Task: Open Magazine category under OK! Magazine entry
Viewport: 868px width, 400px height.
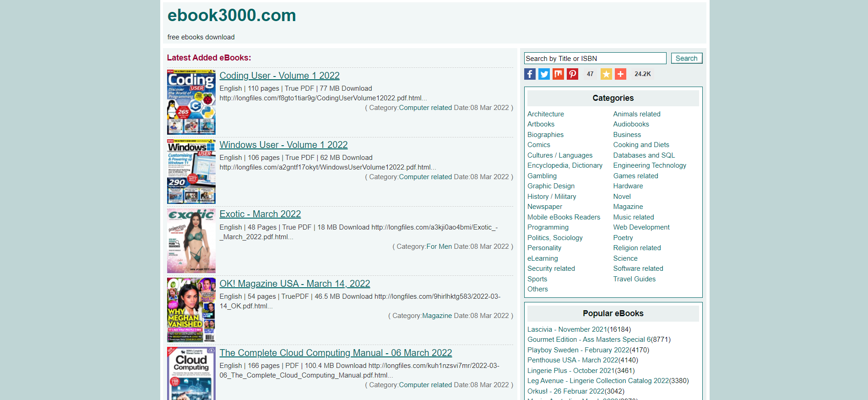Action: coord(437,316)
